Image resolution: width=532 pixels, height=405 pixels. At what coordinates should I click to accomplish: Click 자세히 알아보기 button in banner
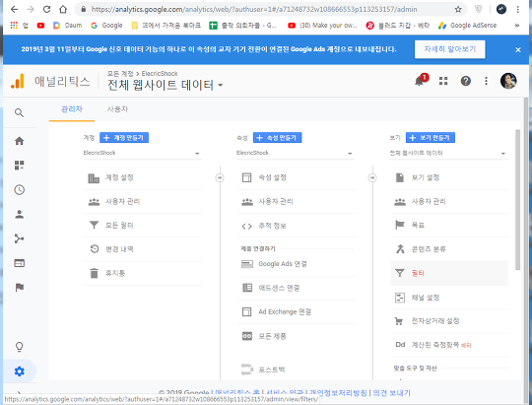449,49
